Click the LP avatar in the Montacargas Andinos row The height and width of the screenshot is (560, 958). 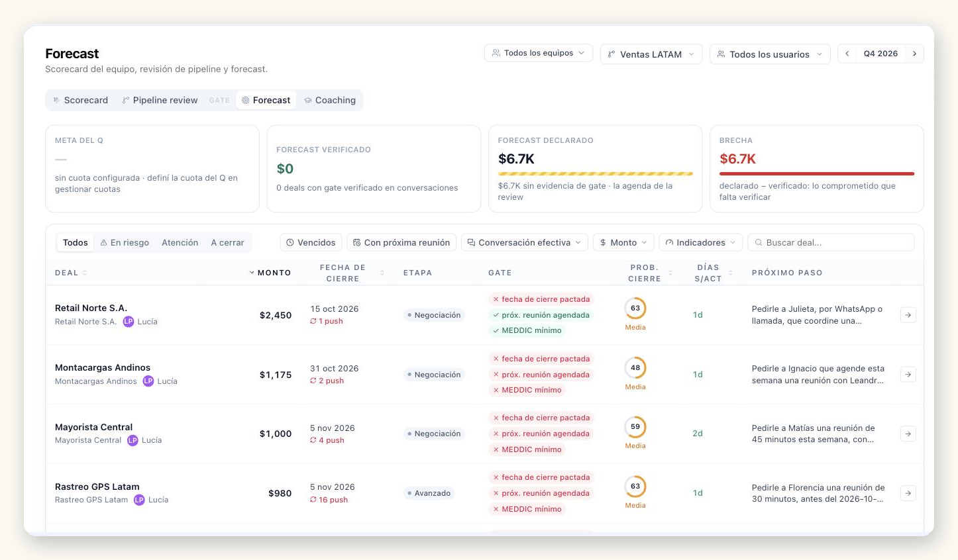148,381
